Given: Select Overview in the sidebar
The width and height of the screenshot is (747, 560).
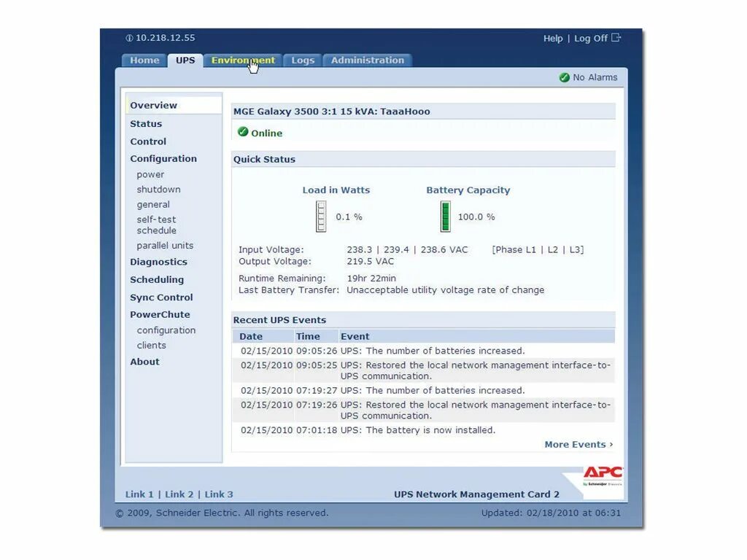Looking at the screenshot, I should [x=174, y=105].
